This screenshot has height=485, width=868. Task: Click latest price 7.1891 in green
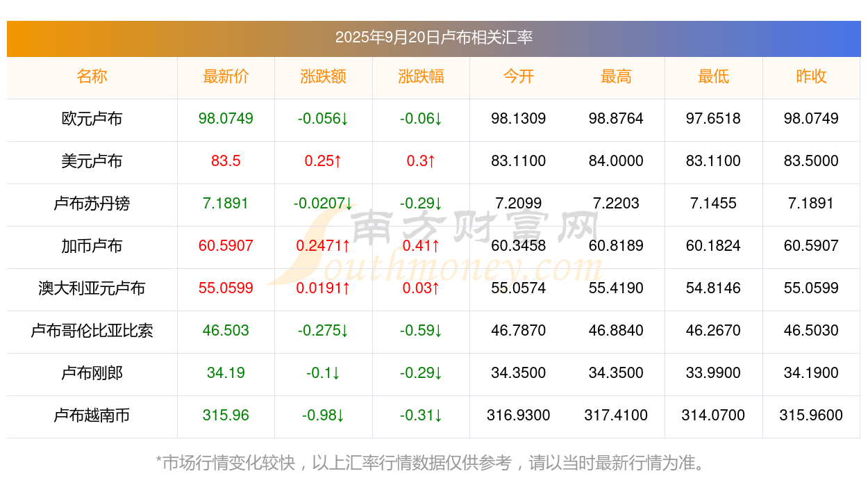(x=226, y=204)
